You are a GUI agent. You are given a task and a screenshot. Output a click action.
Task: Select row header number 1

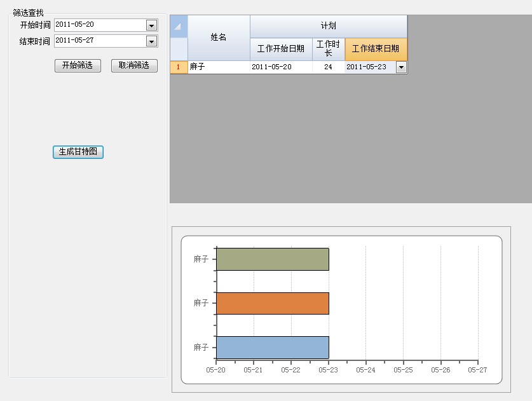click(179, 67)
